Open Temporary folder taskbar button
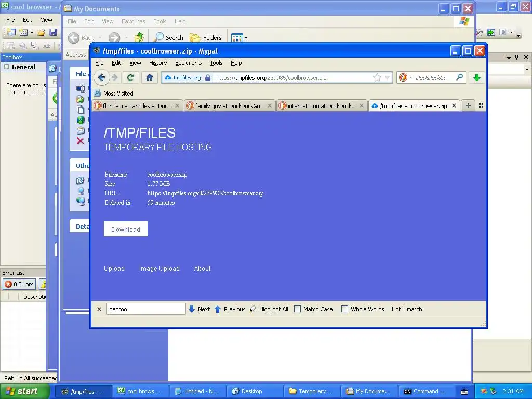The width and height of the screenshot is (532, 399). click(311, 391)
